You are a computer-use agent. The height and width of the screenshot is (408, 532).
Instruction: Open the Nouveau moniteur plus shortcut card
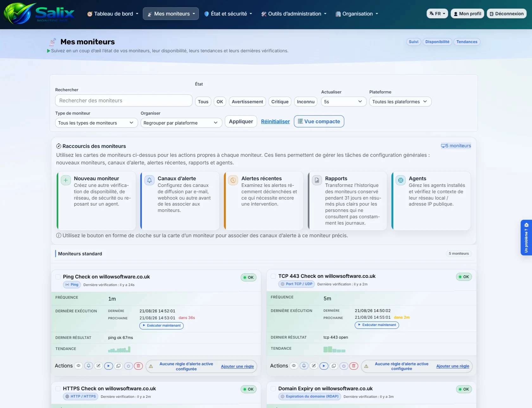66,180
